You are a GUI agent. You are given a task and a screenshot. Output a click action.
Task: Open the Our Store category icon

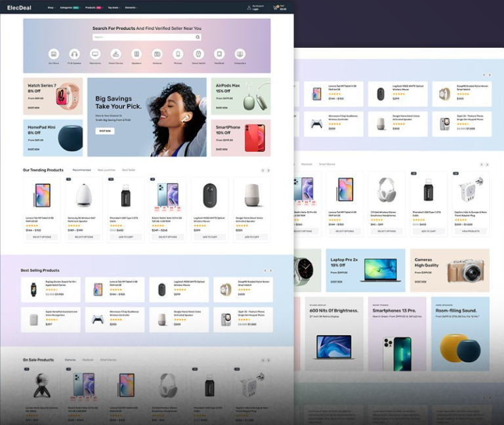click(54, 54)
